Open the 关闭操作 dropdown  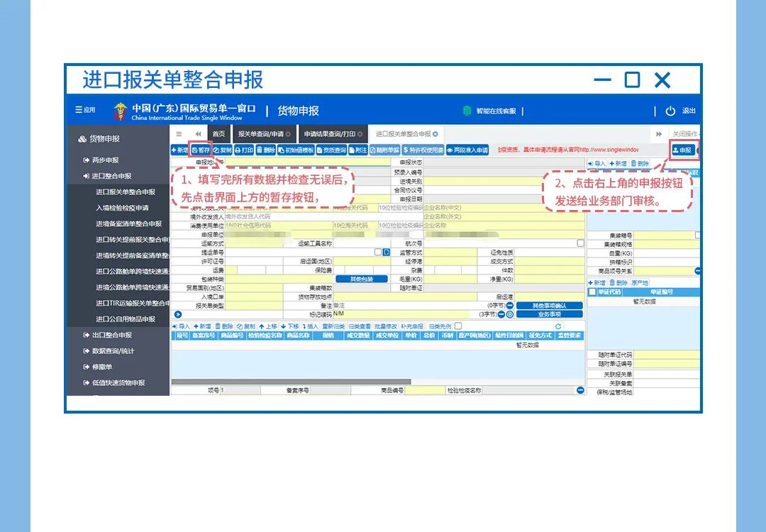click(685, 134)
